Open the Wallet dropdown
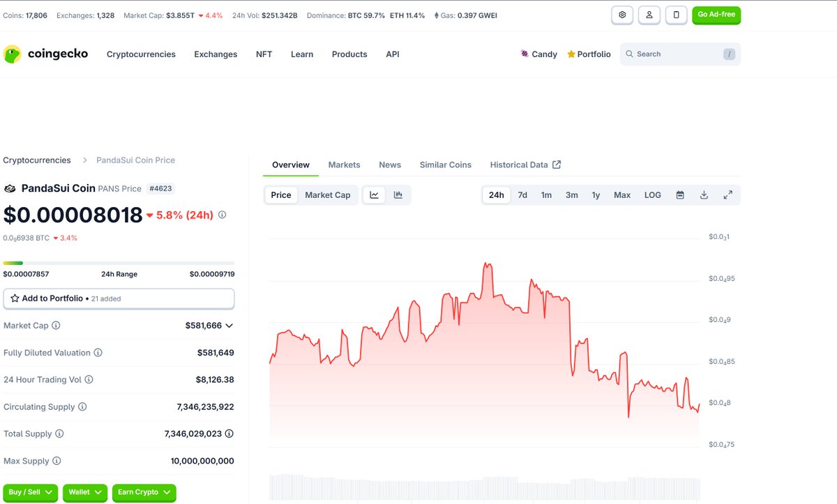 [85, 492]
